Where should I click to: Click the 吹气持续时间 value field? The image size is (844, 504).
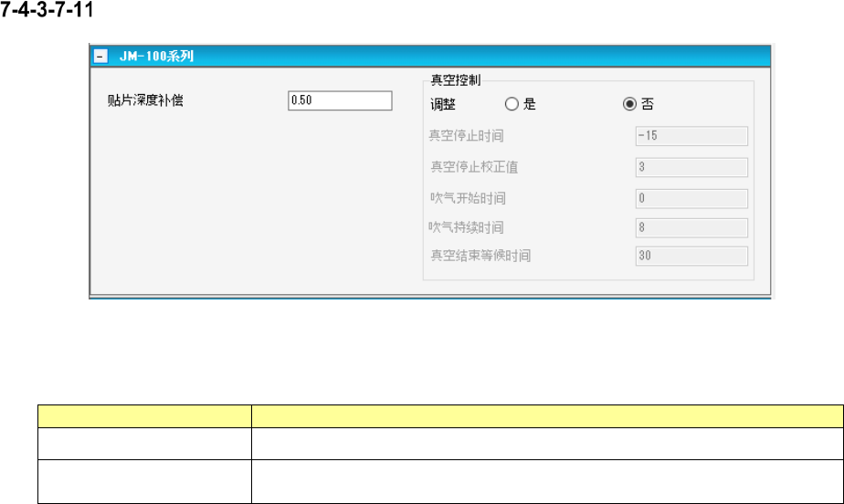point(691,227)
